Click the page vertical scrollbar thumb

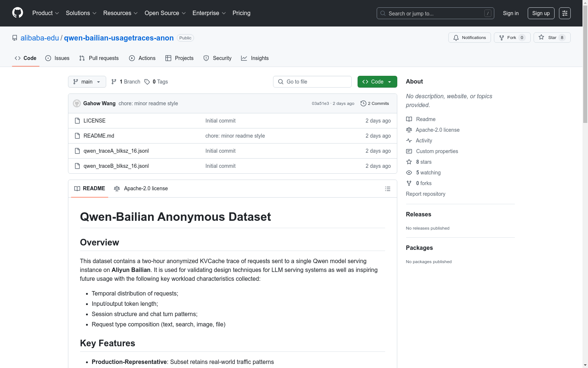tap(585, 64)
